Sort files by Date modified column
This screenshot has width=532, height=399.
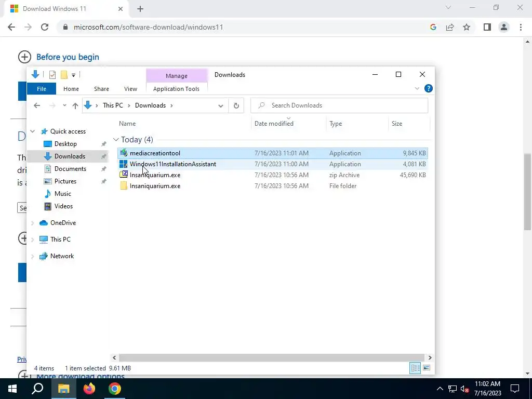[x=274, y=124]
